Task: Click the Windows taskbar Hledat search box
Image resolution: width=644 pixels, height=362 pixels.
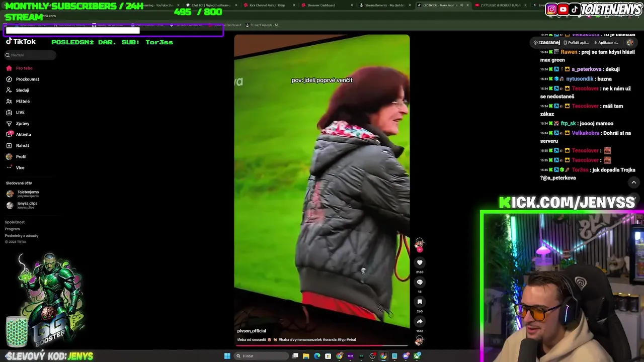Action: [x=261, y=356]
